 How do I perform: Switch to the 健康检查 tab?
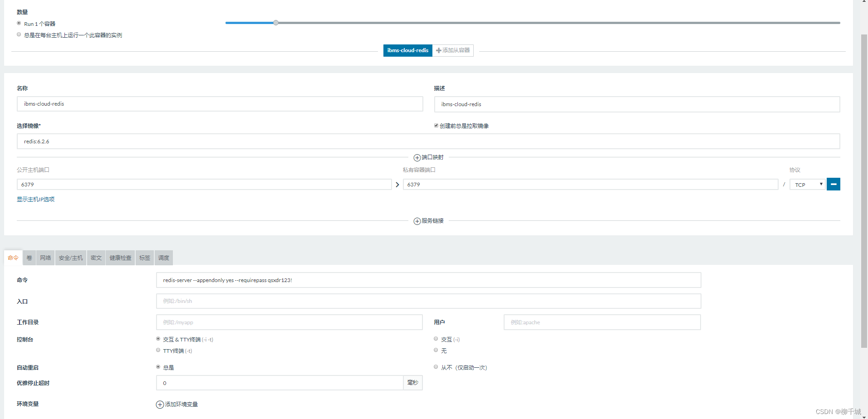pyautogui.click(x=120, y=258)
